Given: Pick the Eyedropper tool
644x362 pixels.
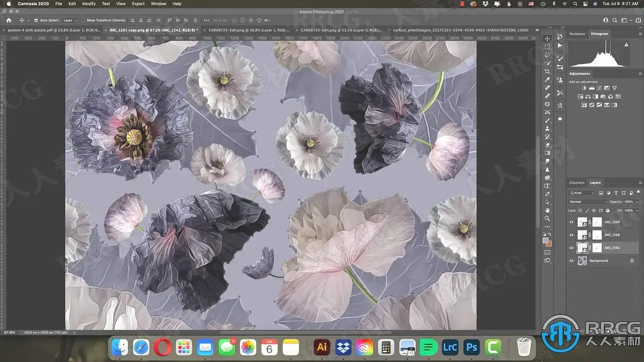Looking at the screenshot, I should 547,79.
